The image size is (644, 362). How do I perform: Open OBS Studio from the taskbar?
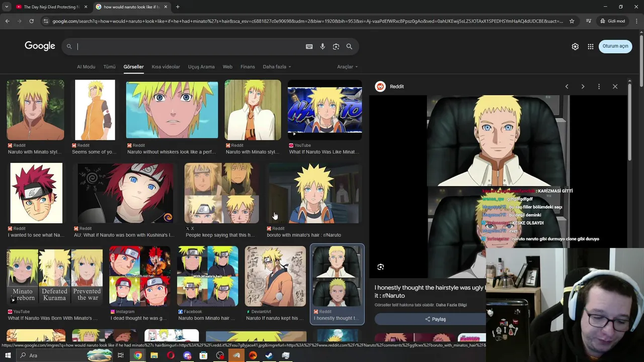220,355
